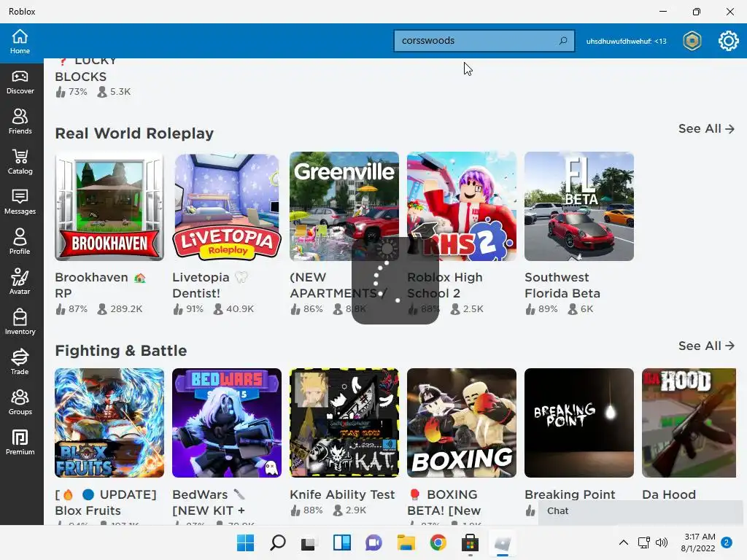Click the Livetopia Dentist! title text
747x560 pixels.
tap(210, 285)
